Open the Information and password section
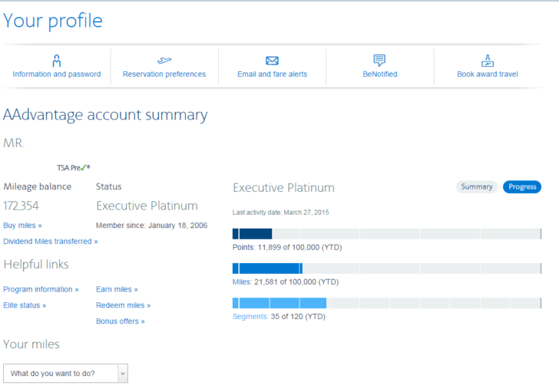 57,74
